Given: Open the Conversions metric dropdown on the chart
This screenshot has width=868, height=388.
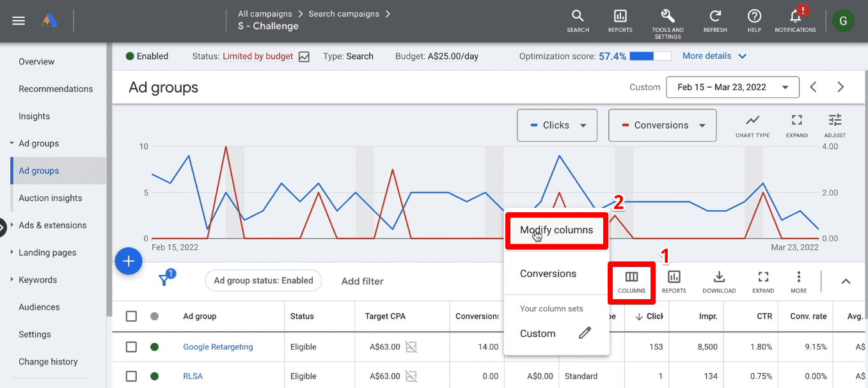Looking at the screenshot, I should [x=662, y=125].
